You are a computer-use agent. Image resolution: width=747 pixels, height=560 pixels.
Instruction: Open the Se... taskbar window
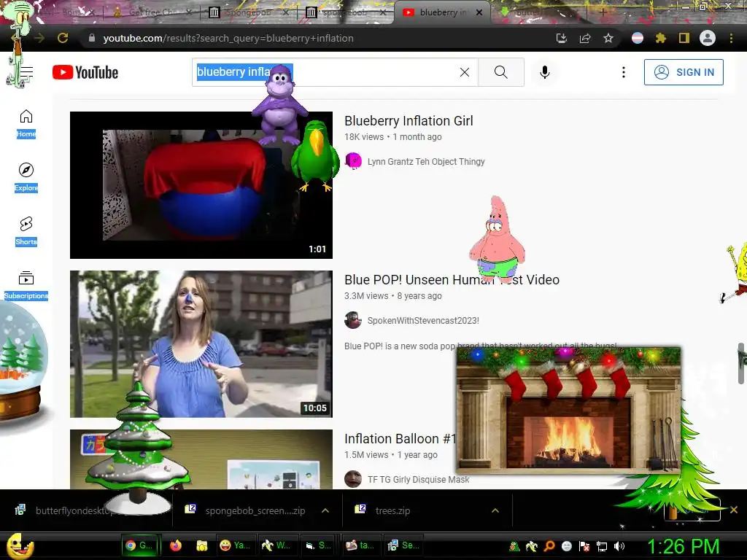tap(403, 545)
